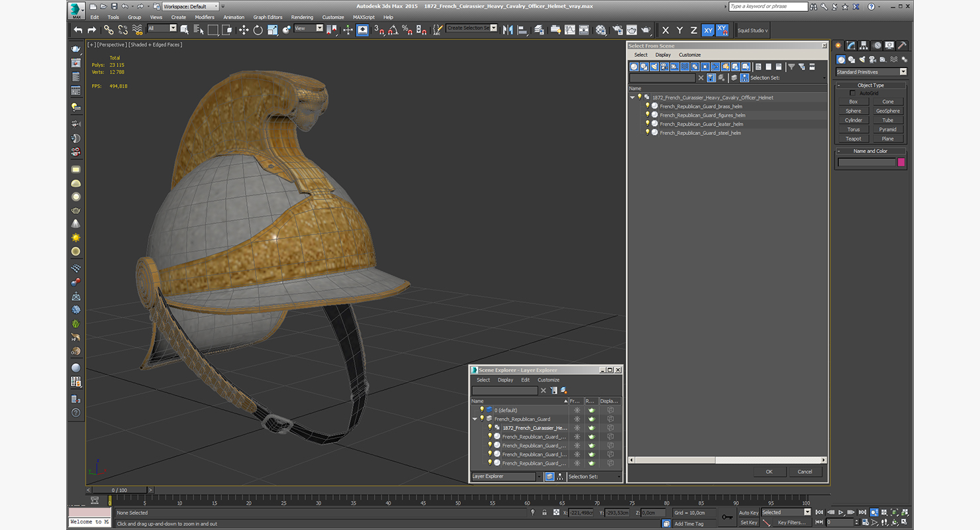Image resolution: width=980 pixels, height=530 pixels.
Task: Click the Select From Scene horizontal scrollbar
Action: point(727,460)
